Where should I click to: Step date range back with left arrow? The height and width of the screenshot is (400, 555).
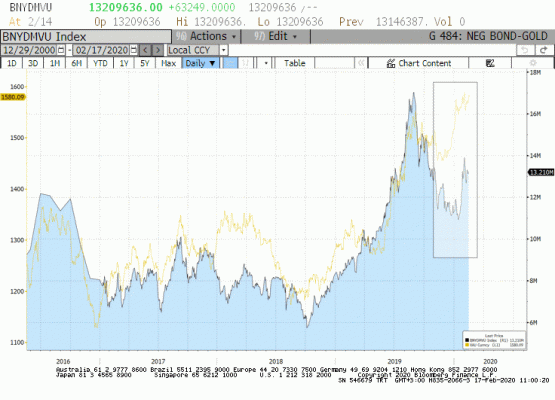pos(145,50)
